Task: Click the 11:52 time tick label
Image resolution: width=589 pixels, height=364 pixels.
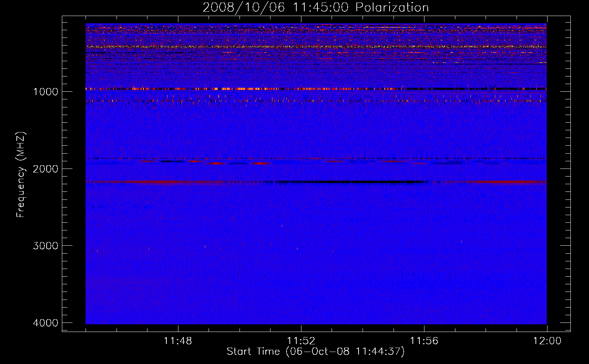Action: pos(301,341)
